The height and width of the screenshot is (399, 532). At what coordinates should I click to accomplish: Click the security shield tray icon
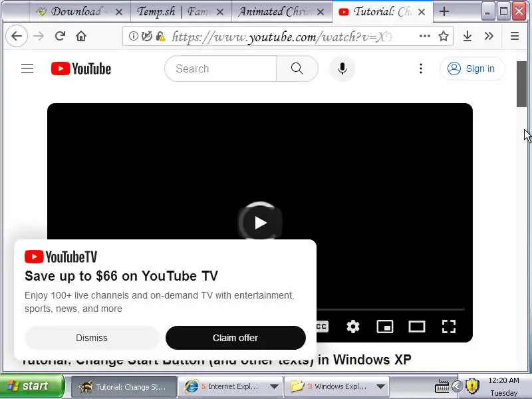coord(472,386)
